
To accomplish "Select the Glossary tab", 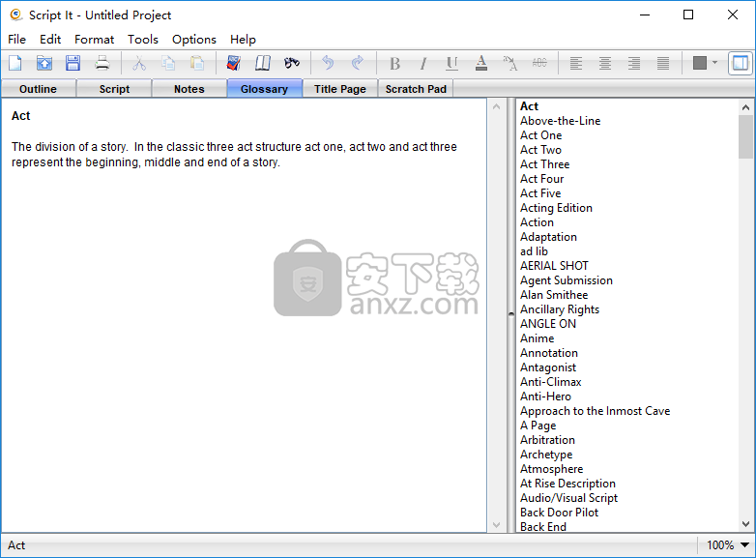I will pyautogui.click(x=264, y=89).
